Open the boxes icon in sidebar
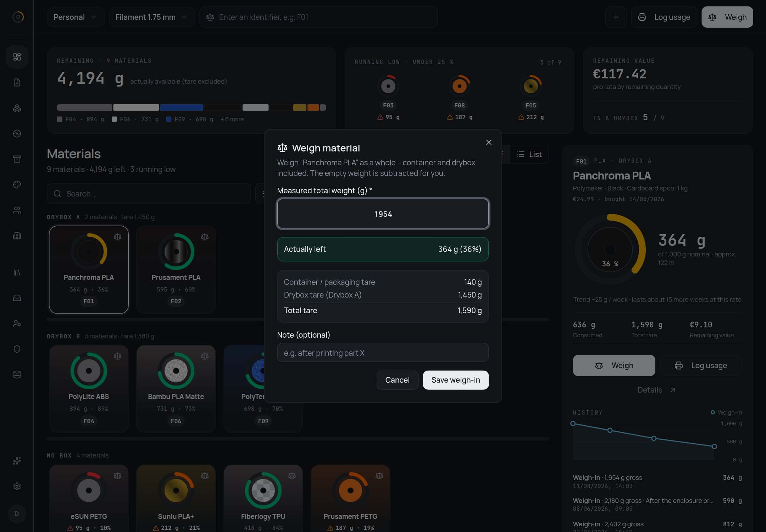This screenshot has width=766, height=532. (17, 108)
